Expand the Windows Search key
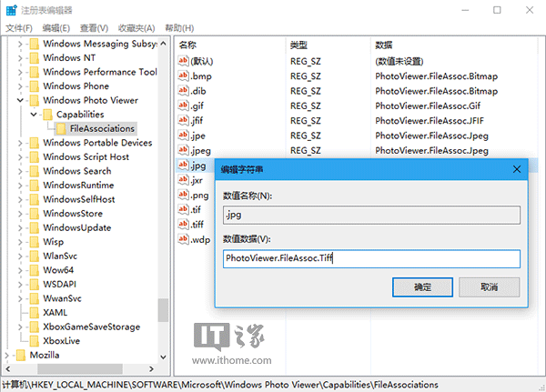Image resolution: width=546 pixels, height=392 pixels. pos(20,171)
